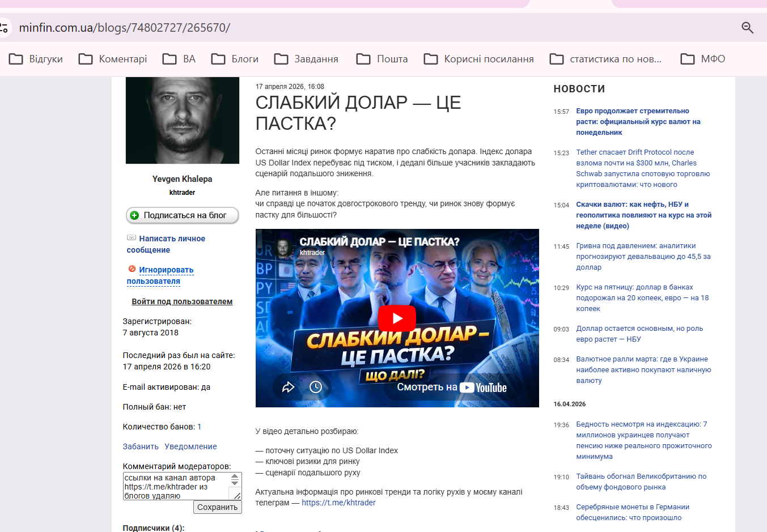The image size is (767, 532).
Task: Click the E-mail активирован: да text
Action: 167,387
